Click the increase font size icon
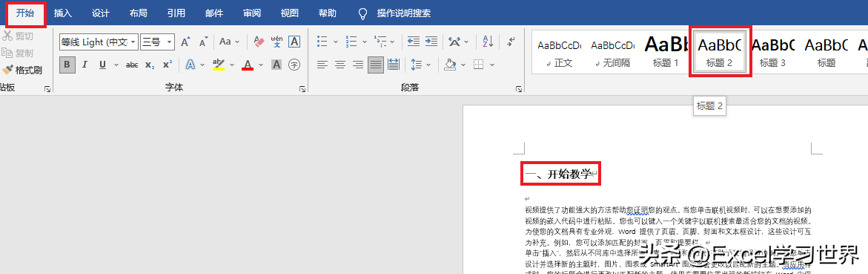Screen dimensions: 868x274 [x=185, y=42]
